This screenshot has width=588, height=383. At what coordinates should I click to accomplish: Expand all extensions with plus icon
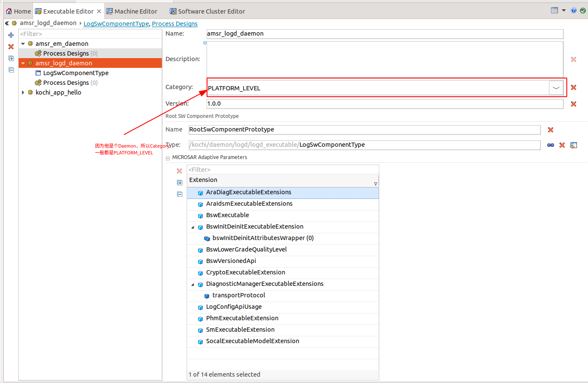pyautogui.click(x=179, y=182)
